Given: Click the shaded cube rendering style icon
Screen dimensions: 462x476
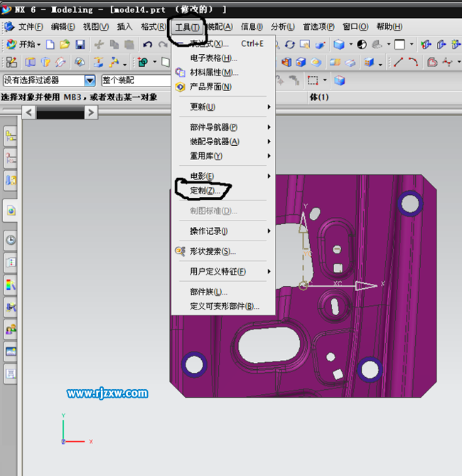Looking at the screenshot, I should [339, 45].
